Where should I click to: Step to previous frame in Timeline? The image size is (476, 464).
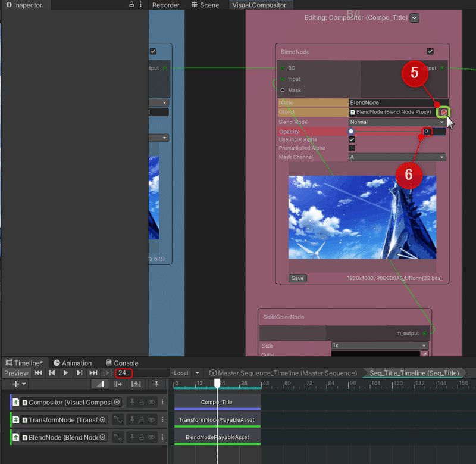tap(52, 373)
